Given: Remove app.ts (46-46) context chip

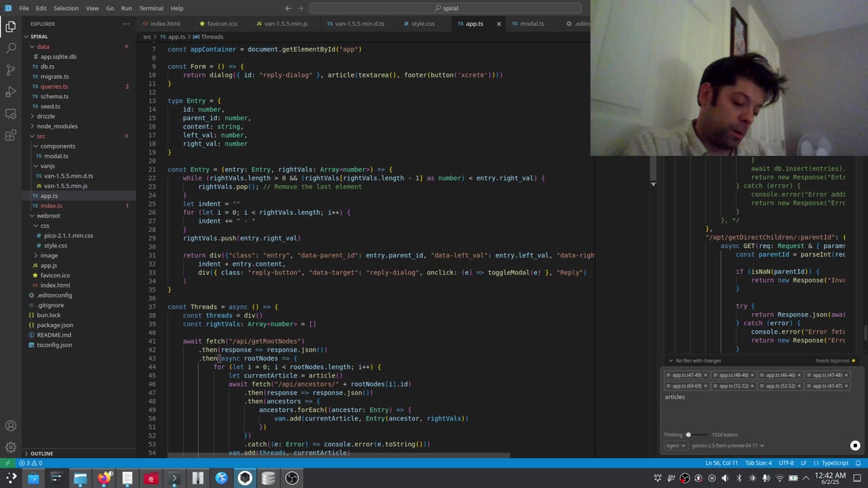Looking at the screenshot, I should (799, 375).
